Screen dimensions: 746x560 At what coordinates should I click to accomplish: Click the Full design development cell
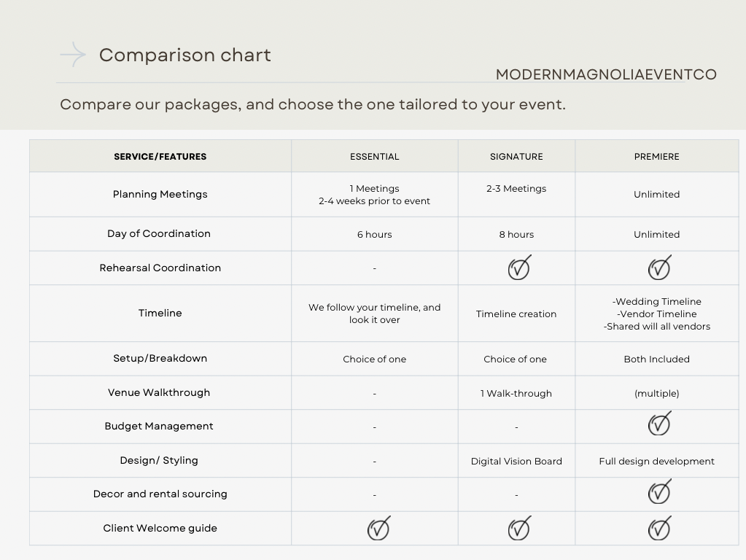pos(656,461)
